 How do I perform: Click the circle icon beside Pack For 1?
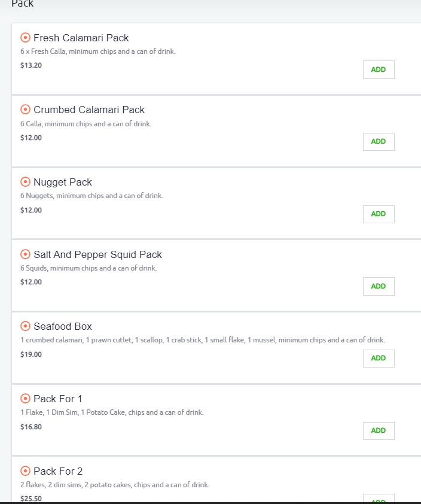(25, 399)
